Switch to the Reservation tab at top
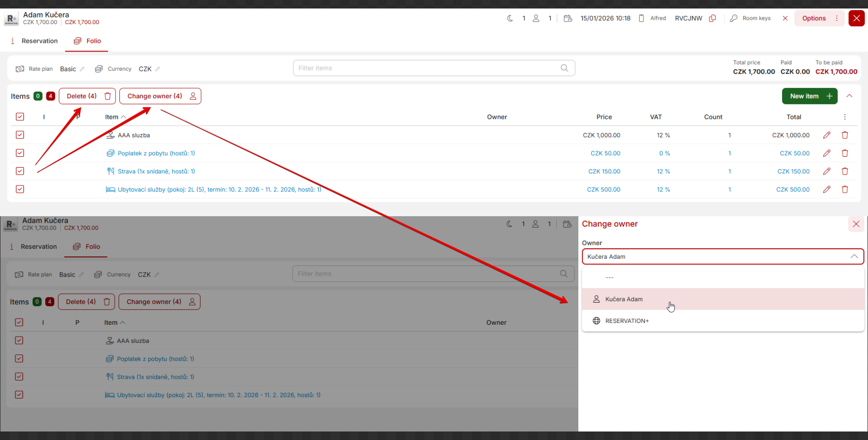The image size is (868, 440). click(34, 41)
